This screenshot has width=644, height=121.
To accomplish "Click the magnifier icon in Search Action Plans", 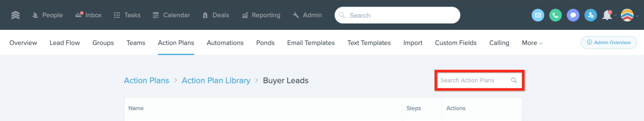I will (x=514, y=80).
